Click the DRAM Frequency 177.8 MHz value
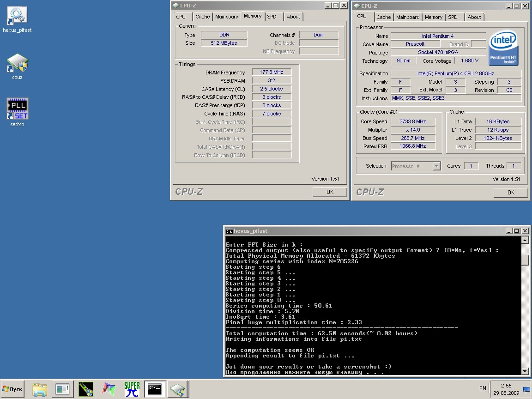Screen dimensions: 532x399 (272, 72)
